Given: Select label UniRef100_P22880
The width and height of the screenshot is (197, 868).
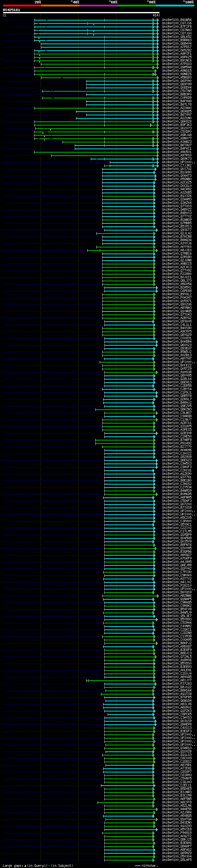Looking at the screenshot, I should pos(177,274).
